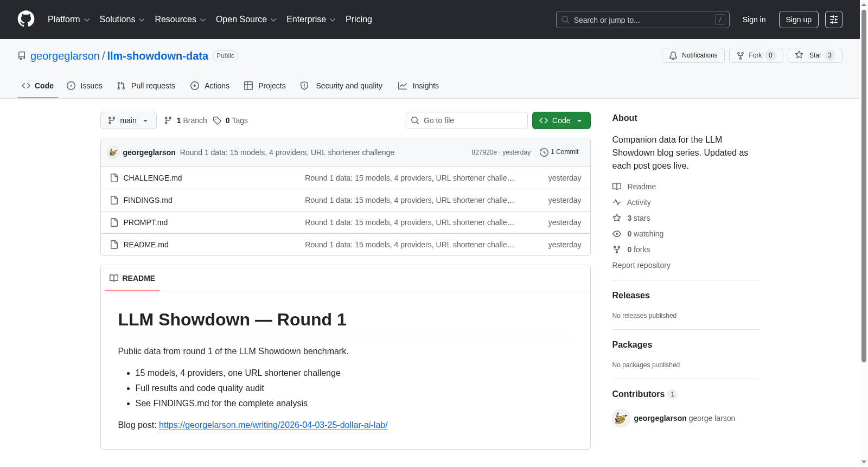
Task: Open georgeglarson avatar under Contributors
Action: 621,418
